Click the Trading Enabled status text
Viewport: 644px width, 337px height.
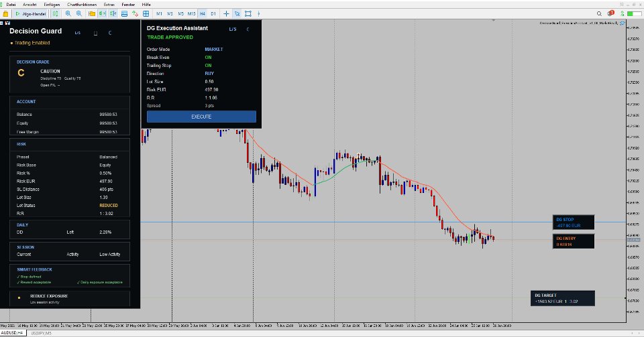(32, 43)
